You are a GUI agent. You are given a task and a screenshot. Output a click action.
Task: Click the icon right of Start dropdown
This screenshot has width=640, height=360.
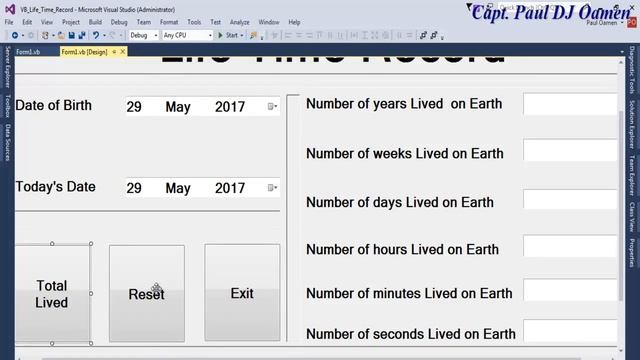(253, 36)
